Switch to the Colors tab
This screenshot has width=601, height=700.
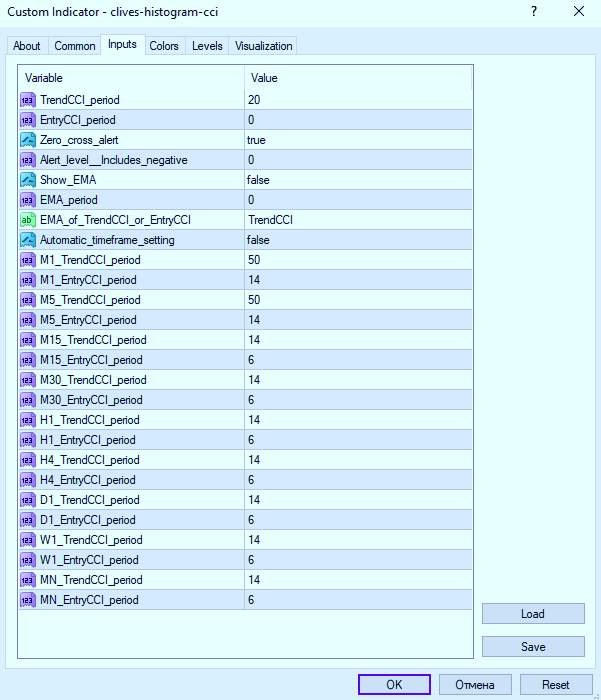tap(164, 46)
